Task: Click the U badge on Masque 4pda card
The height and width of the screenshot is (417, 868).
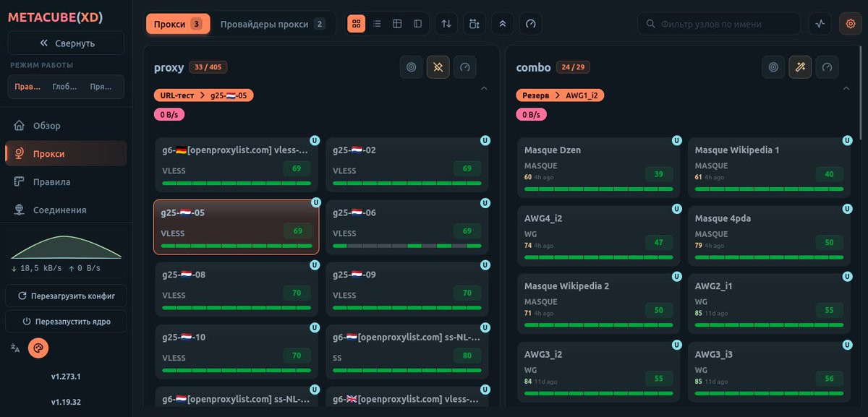Action: click(847, 208)
